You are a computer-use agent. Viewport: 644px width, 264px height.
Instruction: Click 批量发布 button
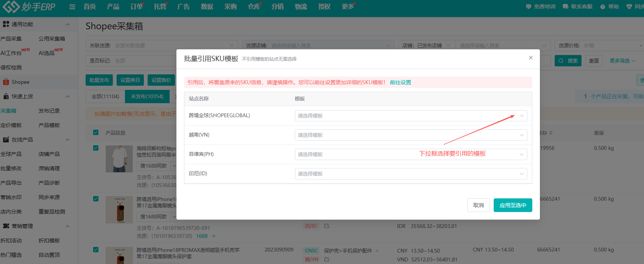99,80
